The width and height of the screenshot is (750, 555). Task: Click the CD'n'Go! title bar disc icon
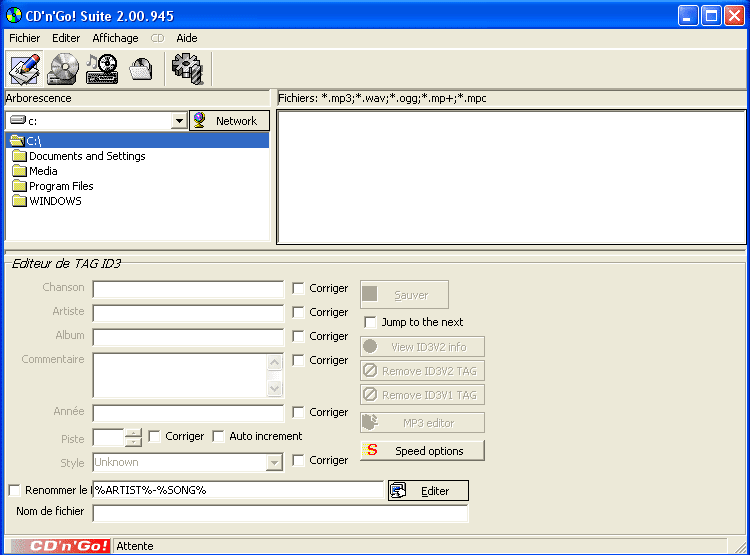tap(14, 15)
